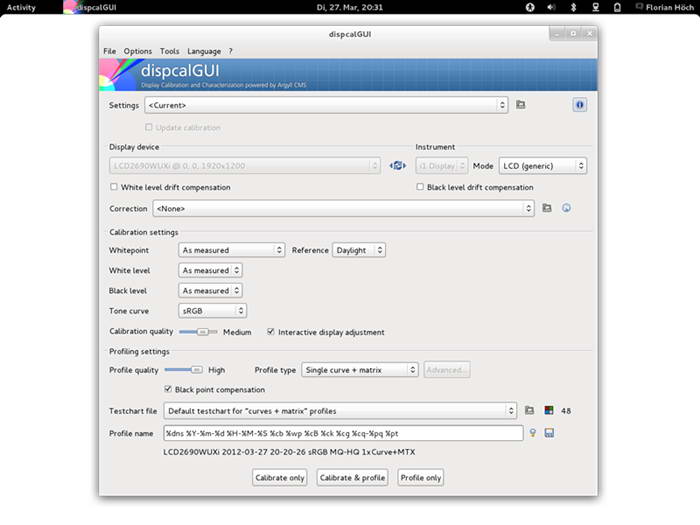Open the Tools menu
The height and width of the screenshot is (525, 700).
click(x=170, y=51)
